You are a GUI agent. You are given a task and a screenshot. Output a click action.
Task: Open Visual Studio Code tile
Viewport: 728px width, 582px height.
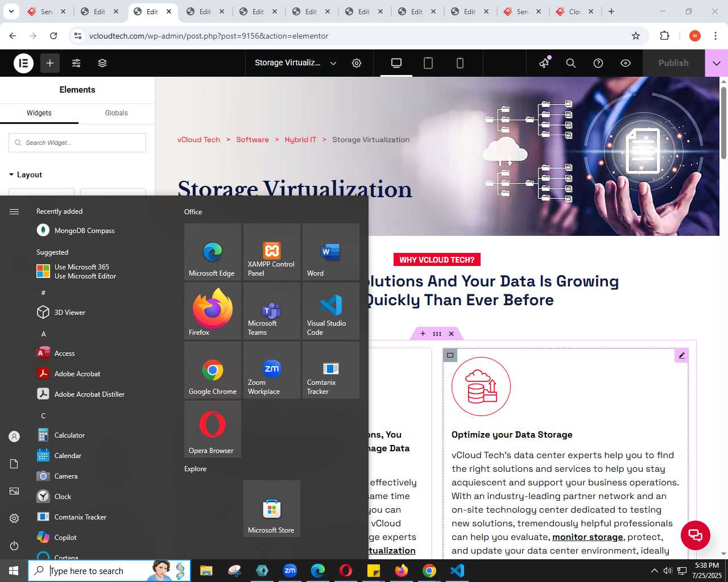331,311
